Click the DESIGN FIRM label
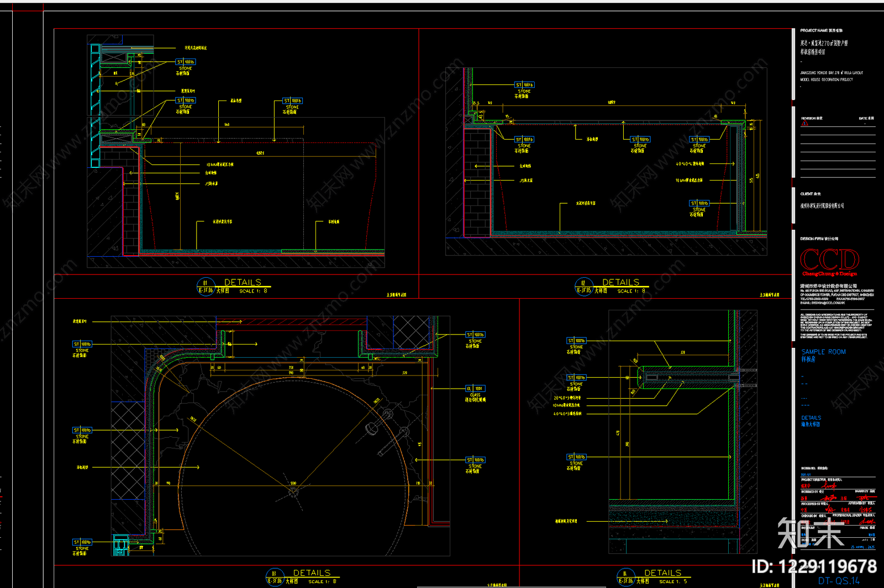This screenshot has height=588, width=884. (x=819, y=239)
